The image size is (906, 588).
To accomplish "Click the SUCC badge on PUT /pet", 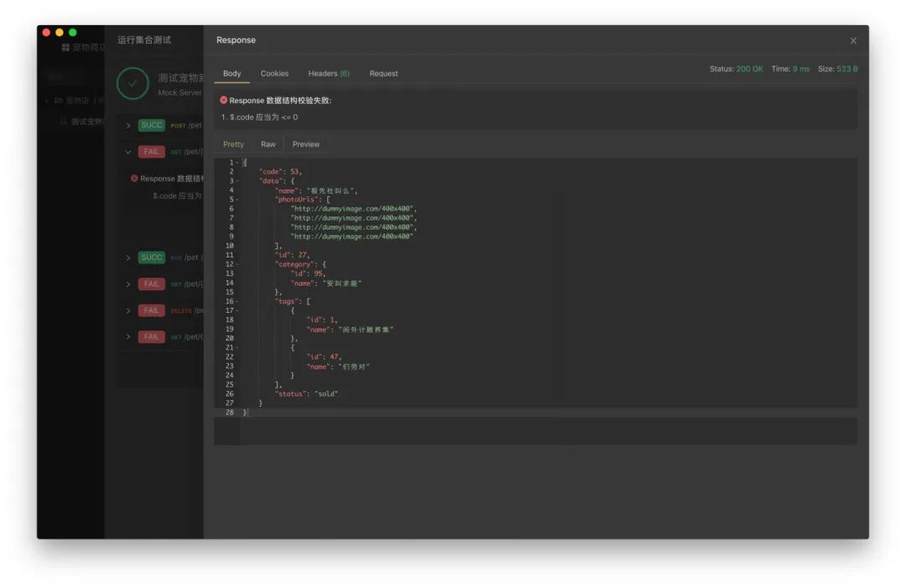I will click(x=151, y=258).
